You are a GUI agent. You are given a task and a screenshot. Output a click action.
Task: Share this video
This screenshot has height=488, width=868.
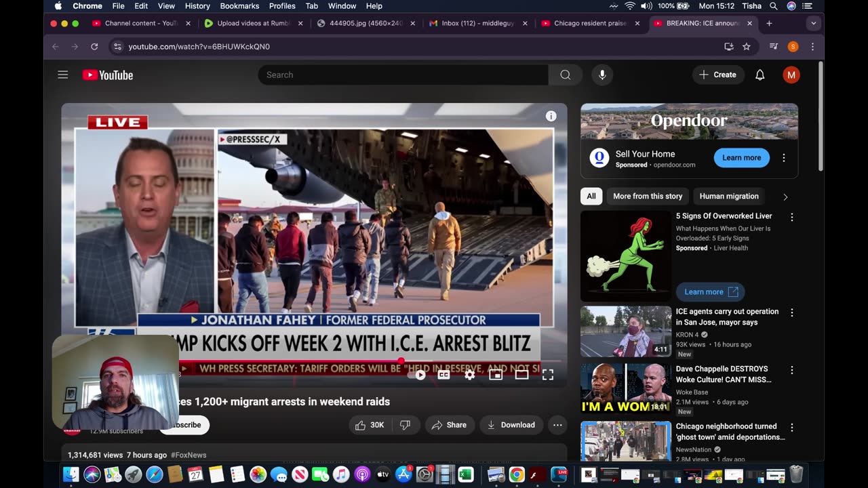450,425
